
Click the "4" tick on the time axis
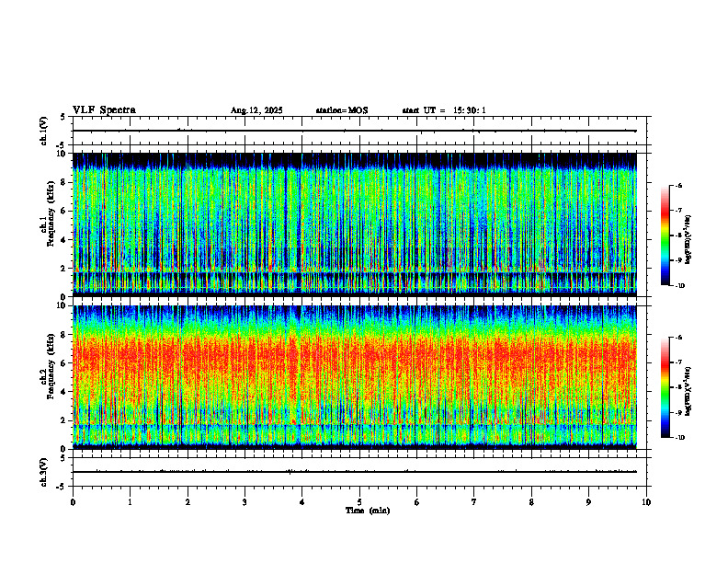click(x=302, y=502)
